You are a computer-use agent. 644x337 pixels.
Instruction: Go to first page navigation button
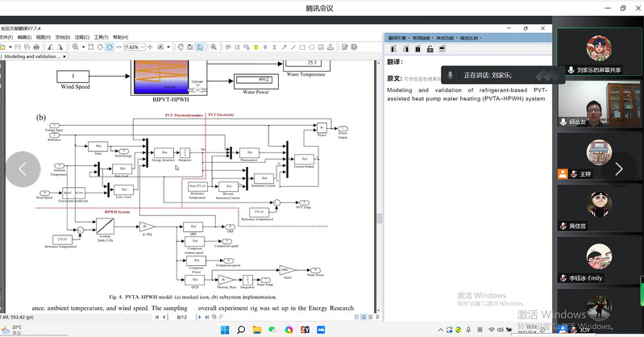(x=157, y=317)
